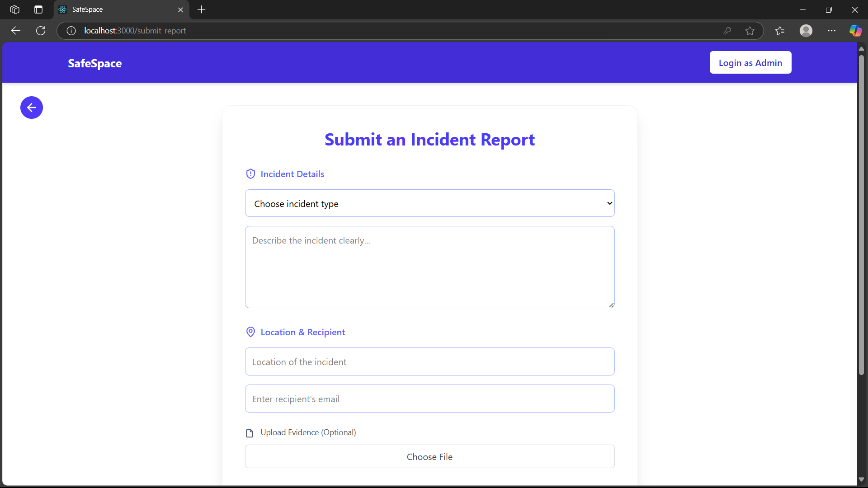This screenshot has height=488, width=868.
Task: Open the Choose incident type dropdown
Action: pos(429,203)
